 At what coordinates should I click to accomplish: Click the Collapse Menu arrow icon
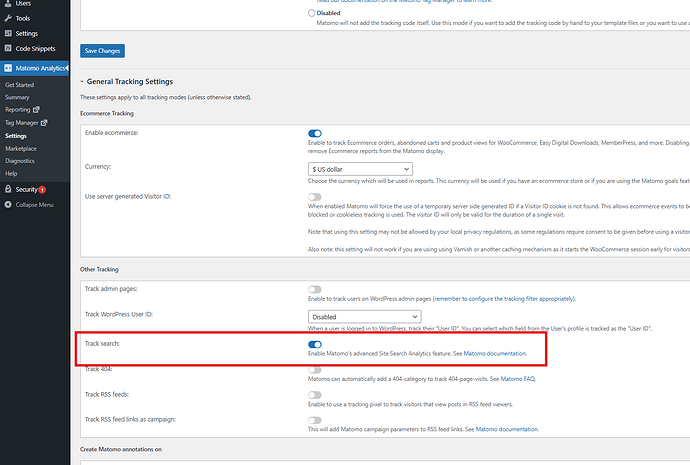pos(8,204)
